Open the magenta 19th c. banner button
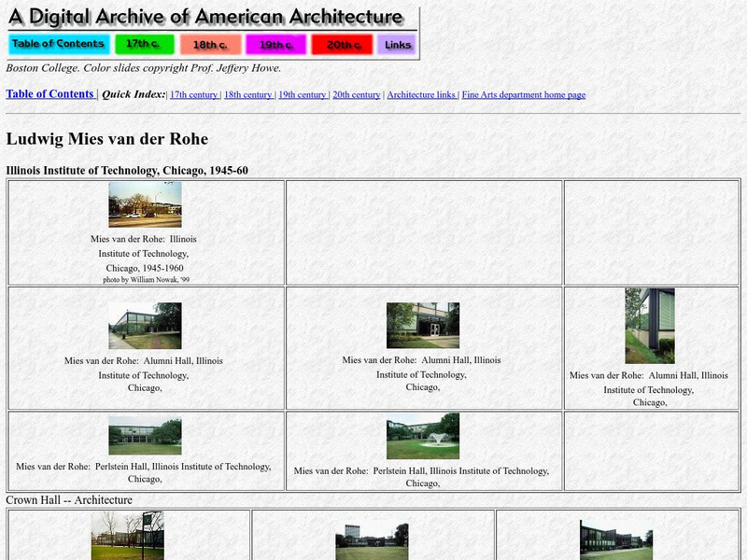The image size is (747, 560). coord(275,44)
